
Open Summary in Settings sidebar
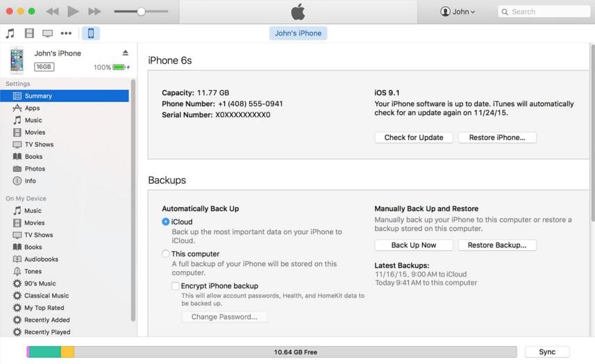coord(65,96)
